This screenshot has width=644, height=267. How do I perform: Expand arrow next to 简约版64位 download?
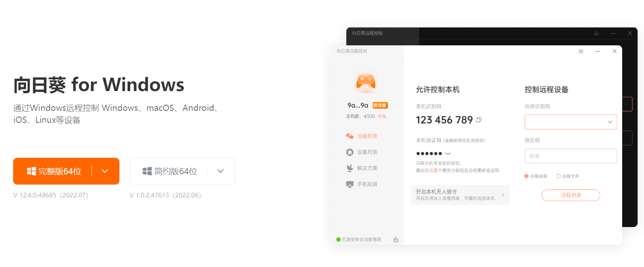tap(221, 171)
